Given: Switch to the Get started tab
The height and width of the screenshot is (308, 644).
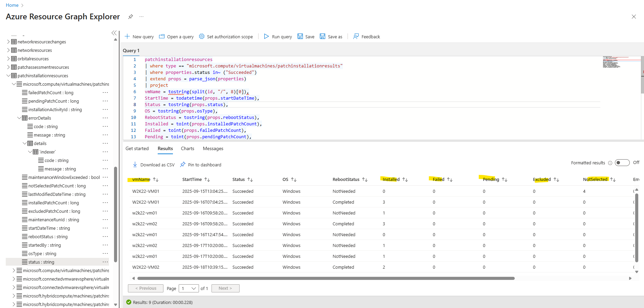Looking at the screenshot, I should coord(137,148).
